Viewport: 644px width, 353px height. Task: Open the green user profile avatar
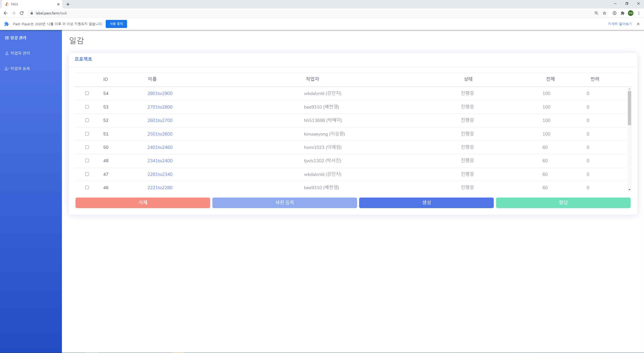pos(631,13)
